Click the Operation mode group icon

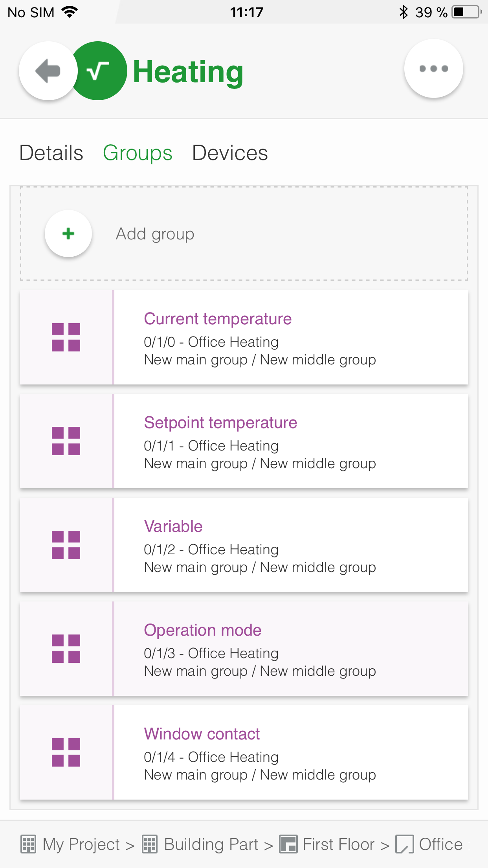pos(66,648)
